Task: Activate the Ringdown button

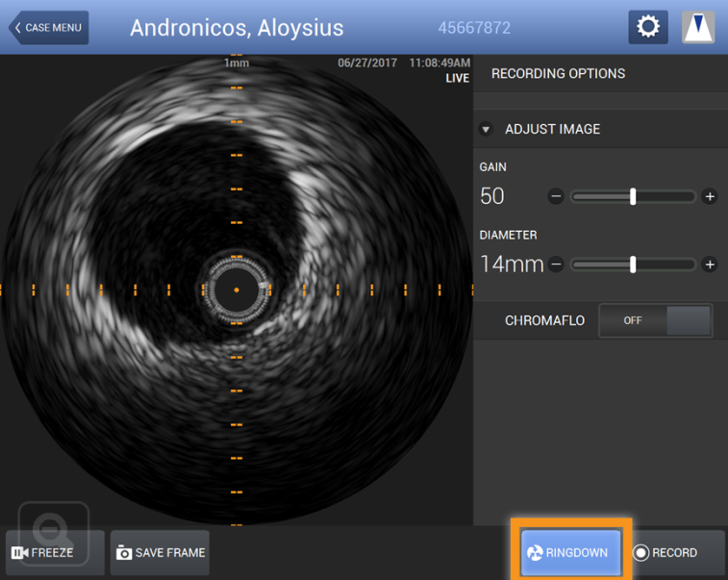Action: click(571, 553)
